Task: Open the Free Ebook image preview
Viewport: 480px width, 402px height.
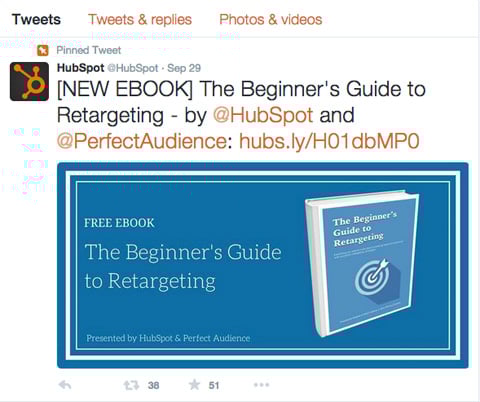Action: tap(263, 265)
